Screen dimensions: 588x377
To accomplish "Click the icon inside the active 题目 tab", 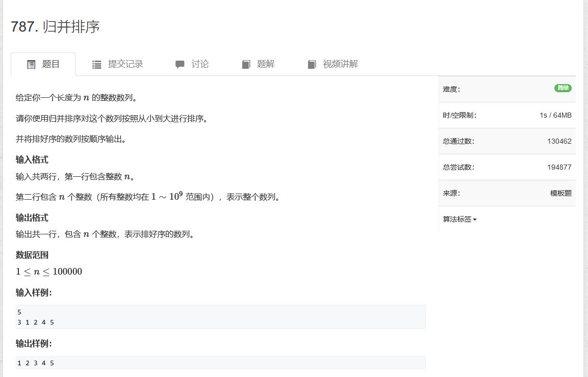I will (x=31, y=64).
